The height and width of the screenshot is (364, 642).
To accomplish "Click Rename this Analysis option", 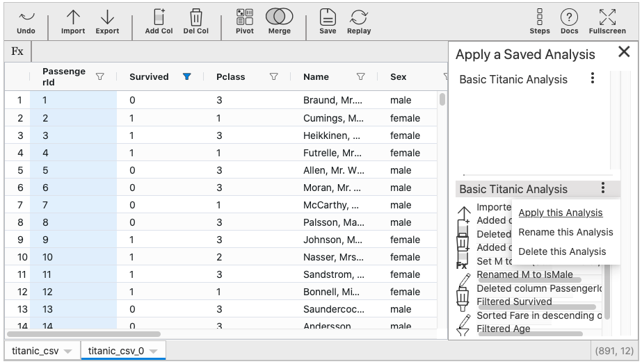I will [x=565, y=232].
